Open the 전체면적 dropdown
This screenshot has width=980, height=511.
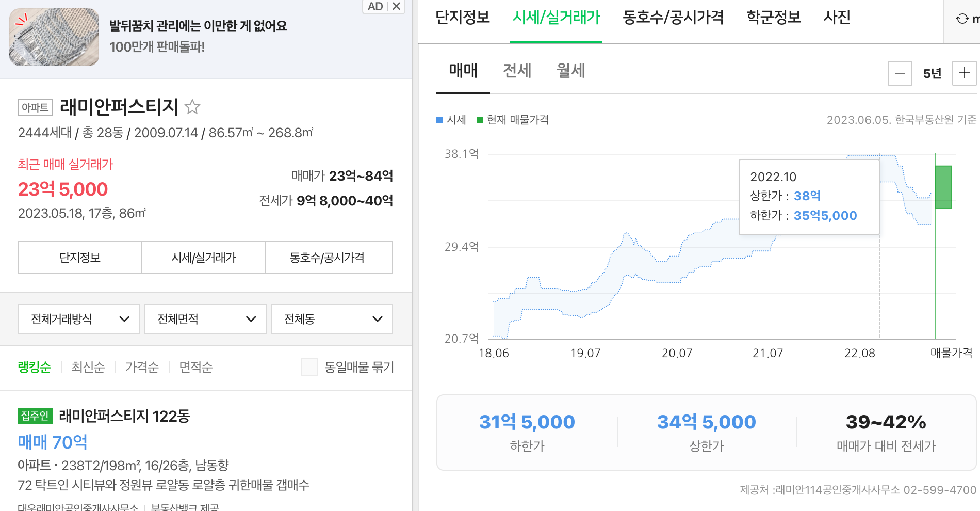(x=205, y=319)
